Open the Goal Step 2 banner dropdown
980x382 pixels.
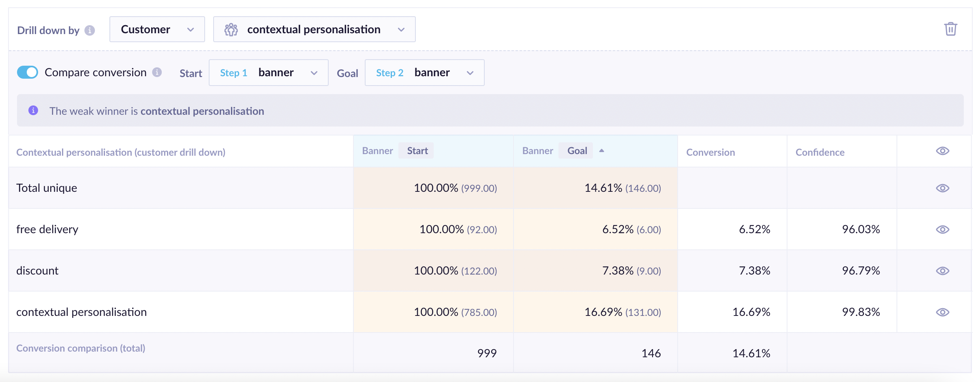click(425, 73)
